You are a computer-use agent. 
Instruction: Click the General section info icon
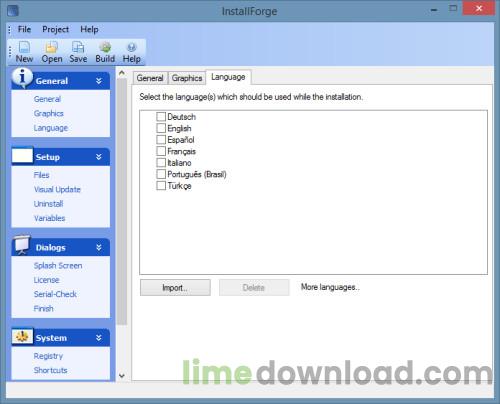point(22,78)
